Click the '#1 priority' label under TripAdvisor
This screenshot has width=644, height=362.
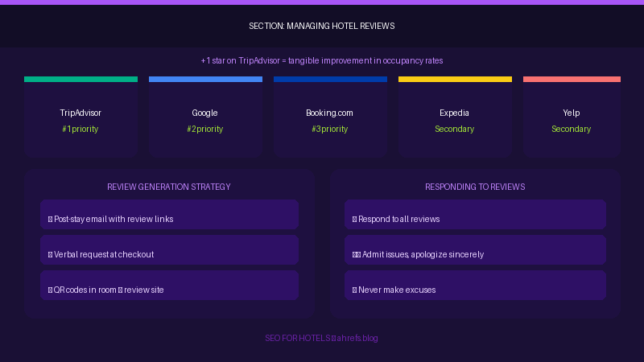tap(80, 129)
